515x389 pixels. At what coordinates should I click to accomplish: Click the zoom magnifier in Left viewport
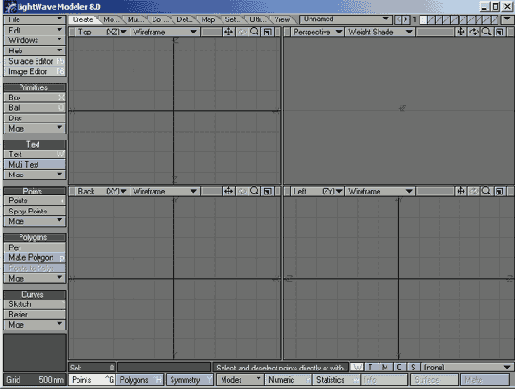click(x=486, y=191)
